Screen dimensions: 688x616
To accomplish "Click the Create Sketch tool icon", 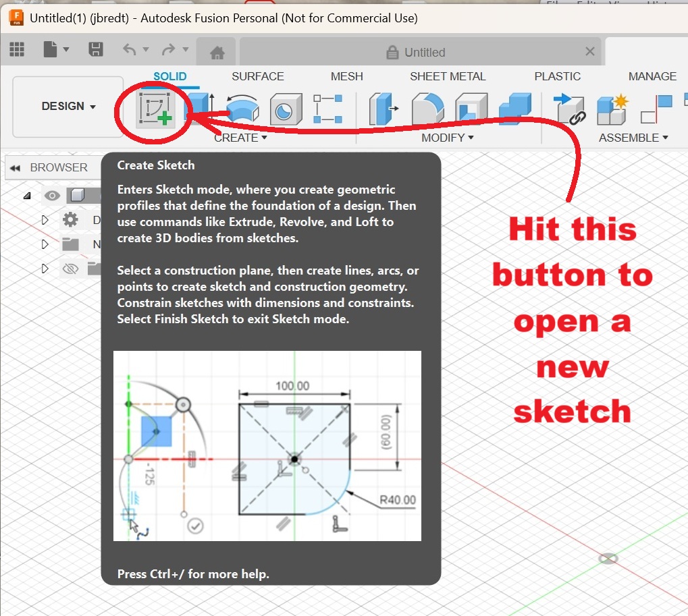I will [155, 109].
